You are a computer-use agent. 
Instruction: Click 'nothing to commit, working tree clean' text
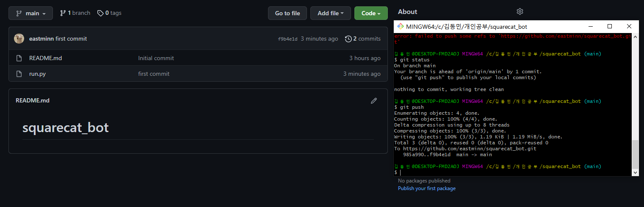[449, 89]
